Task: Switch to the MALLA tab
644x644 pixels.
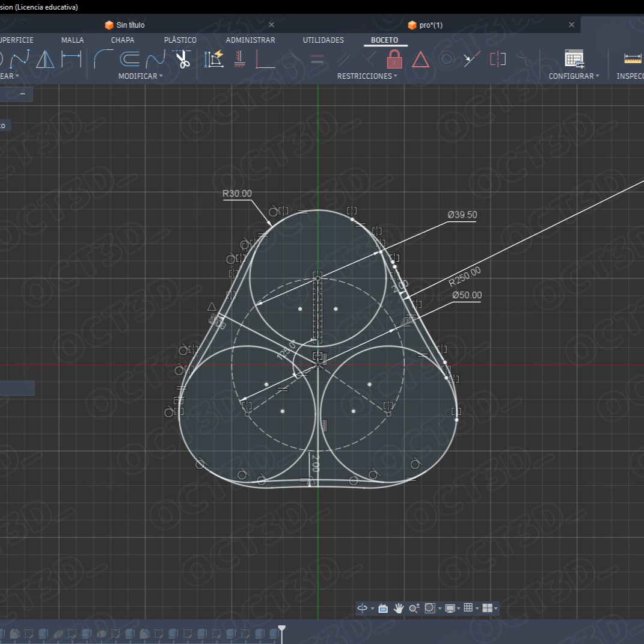Action: pos(72,40)
